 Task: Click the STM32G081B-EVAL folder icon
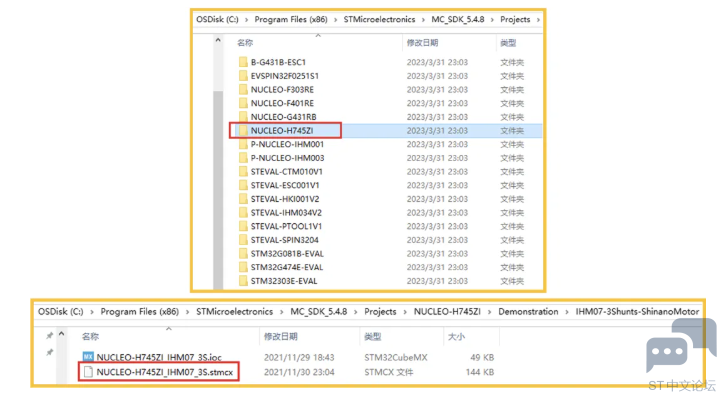point(242,254)
